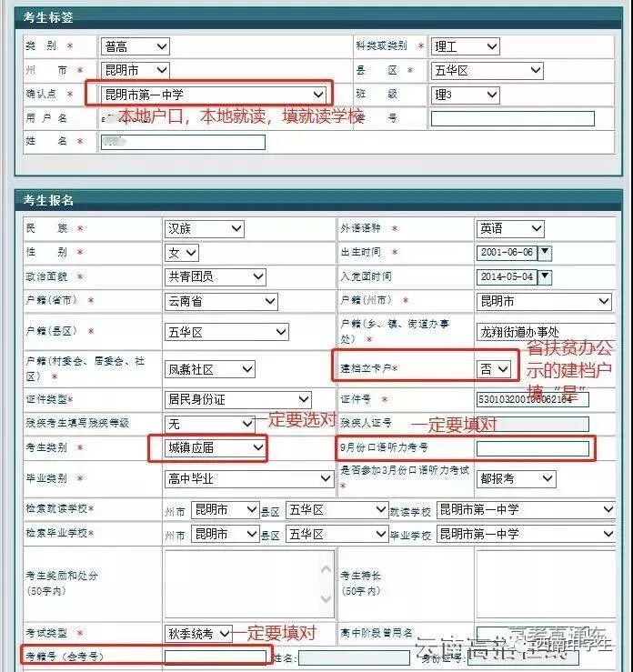Open the 毕业类别 dropdown showing 高中毕业
The image size is (633, 672).
(x=249, y=478)
